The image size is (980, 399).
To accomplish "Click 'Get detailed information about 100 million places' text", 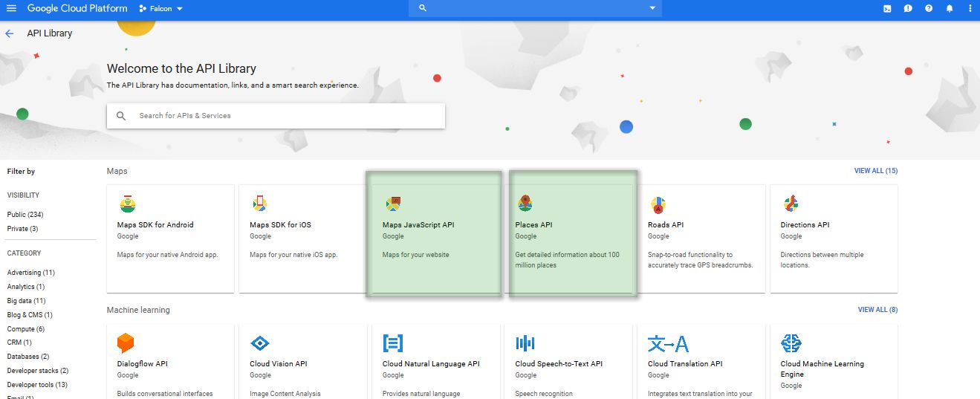I will pyautogui.click(x=567, y=260).
